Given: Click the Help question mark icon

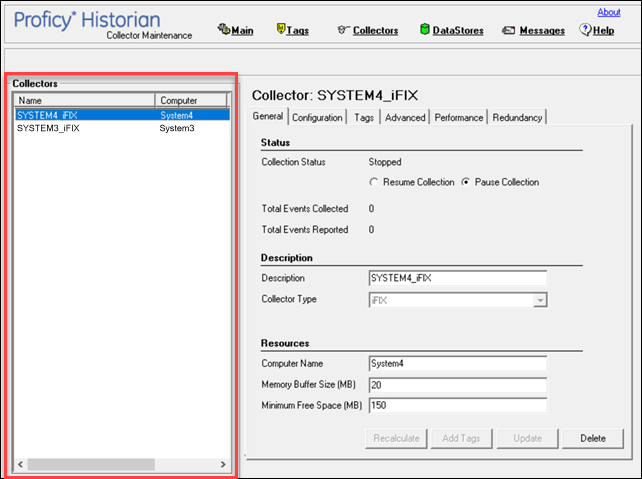Looking at the screenshot, I should 585,29.
